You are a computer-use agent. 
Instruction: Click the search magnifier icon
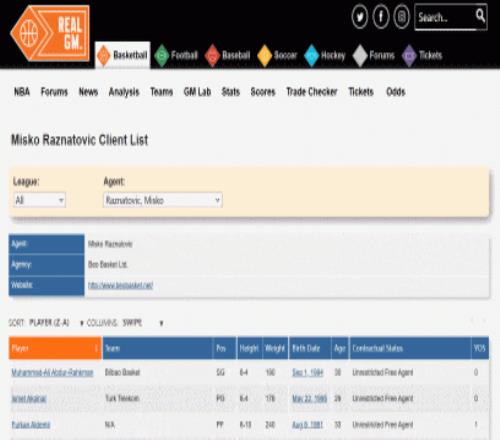480,15
